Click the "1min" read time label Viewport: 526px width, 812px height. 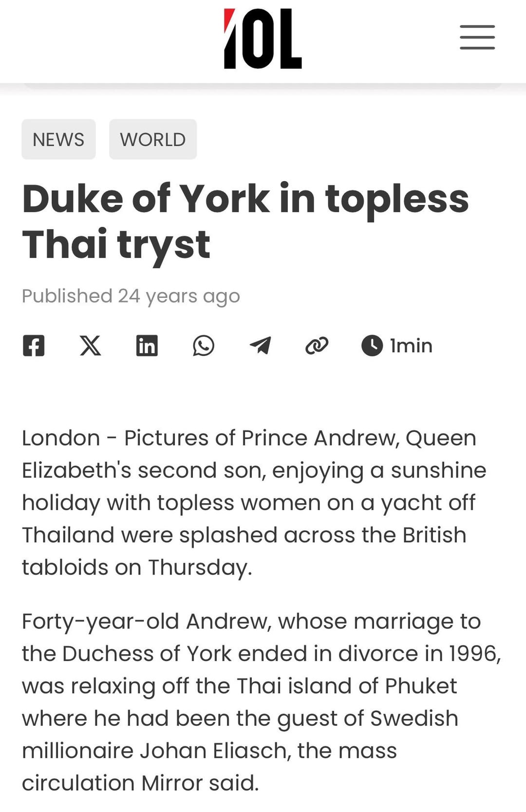pos(411,346)
